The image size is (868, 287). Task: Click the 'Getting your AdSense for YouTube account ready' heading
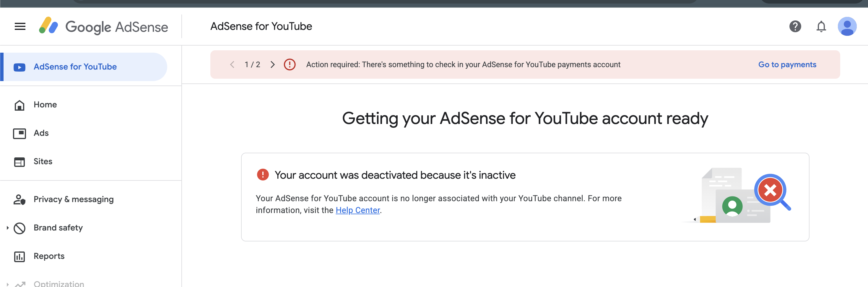[x=525, y=119]
